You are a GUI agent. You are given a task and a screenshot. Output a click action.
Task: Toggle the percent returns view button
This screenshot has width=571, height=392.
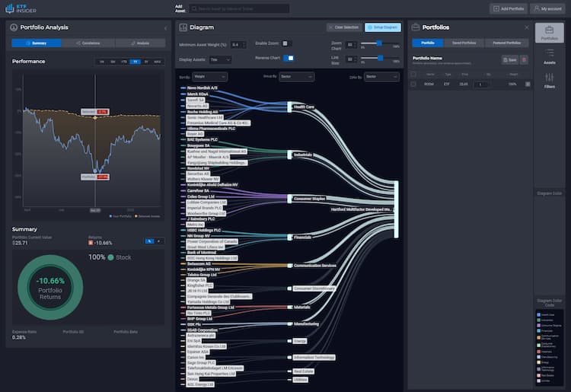150,241
